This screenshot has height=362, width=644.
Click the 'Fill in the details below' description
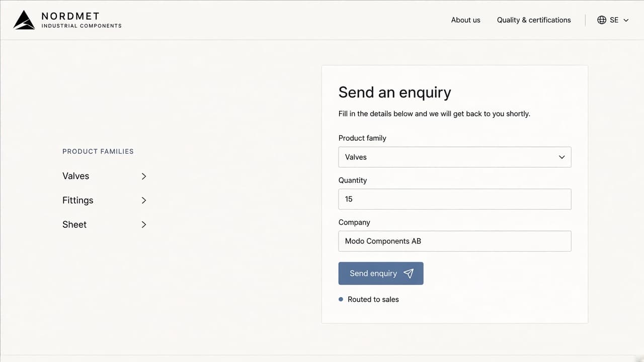(434, 114)
